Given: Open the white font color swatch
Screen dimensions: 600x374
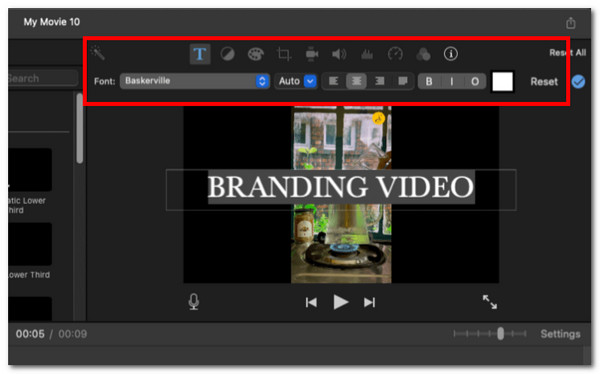Looking at the screenshot, I should 502,82.
